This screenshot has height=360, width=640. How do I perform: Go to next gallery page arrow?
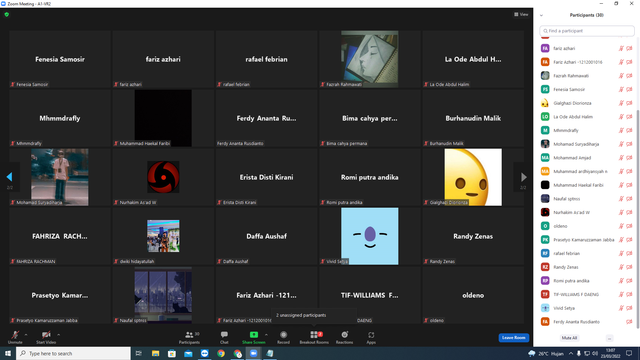[x=523, y=177]
